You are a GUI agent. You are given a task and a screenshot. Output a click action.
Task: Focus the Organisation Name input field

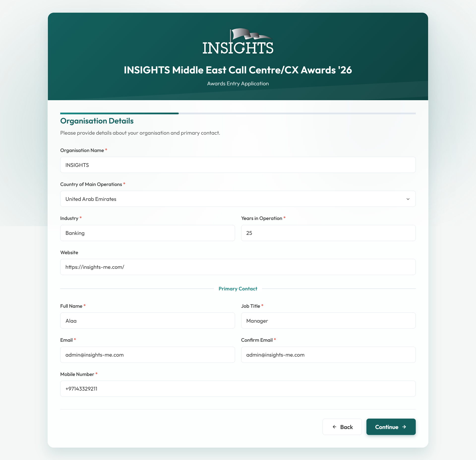[x=238, y=165]
